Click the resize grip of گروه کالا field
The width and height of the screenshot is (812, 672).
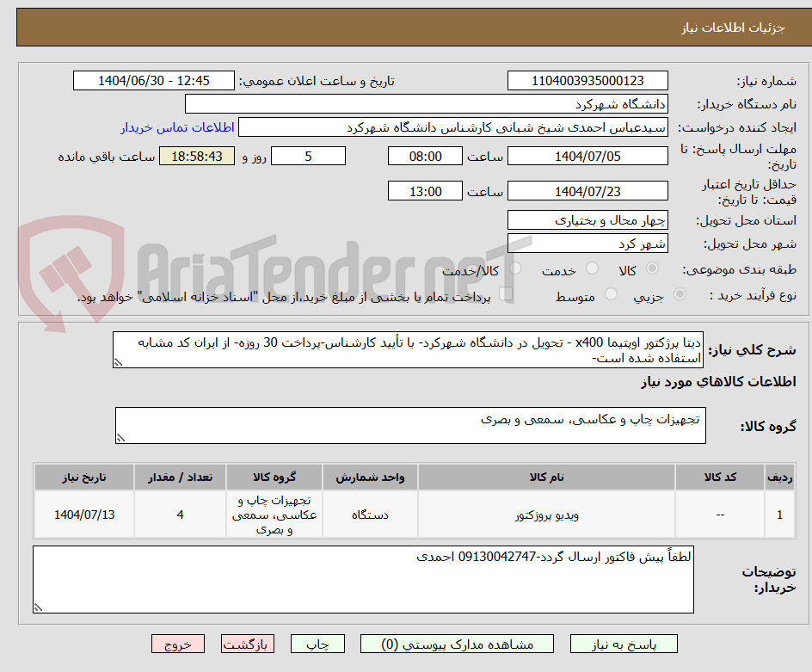[x=122, y=436]
